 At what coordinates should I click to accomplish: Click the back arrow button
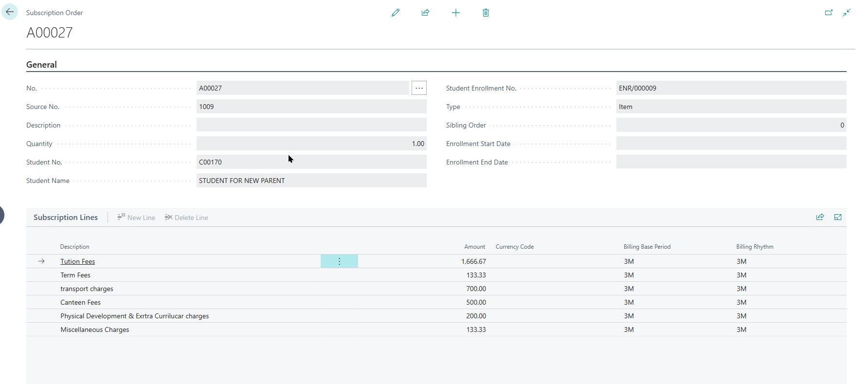[10, 12]
